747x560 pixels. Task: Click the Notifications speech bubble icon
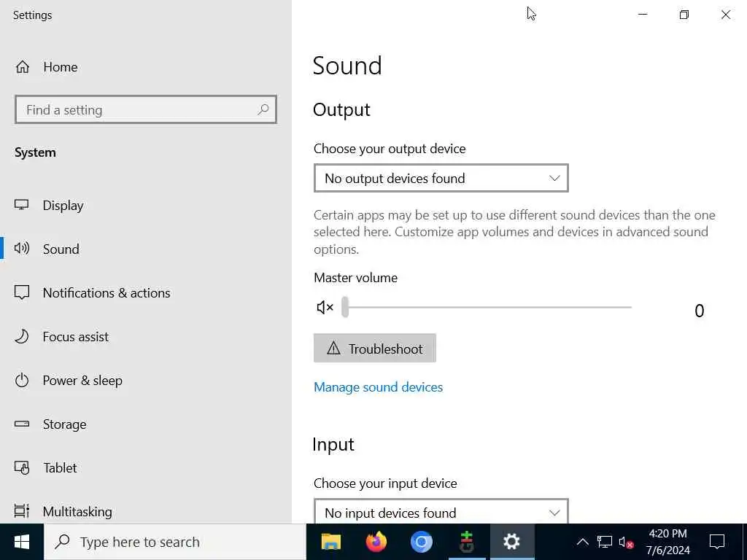coord(22,292)
